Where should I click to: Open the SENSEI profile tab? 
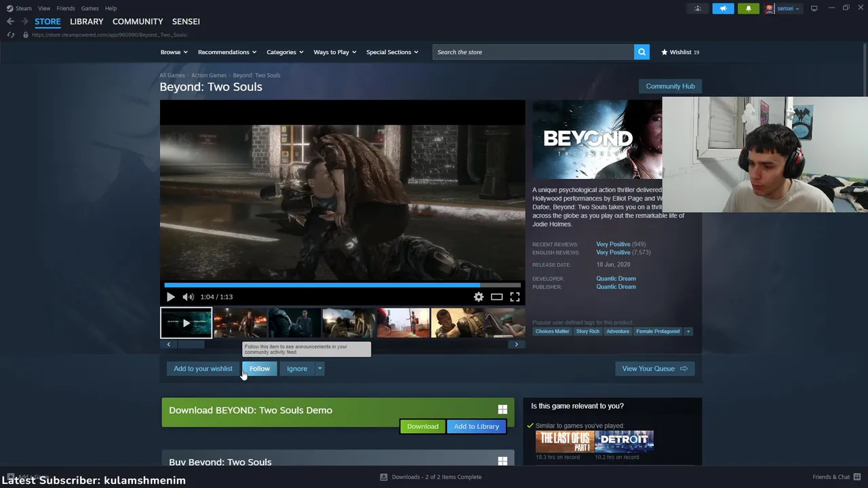coord(186,22)
